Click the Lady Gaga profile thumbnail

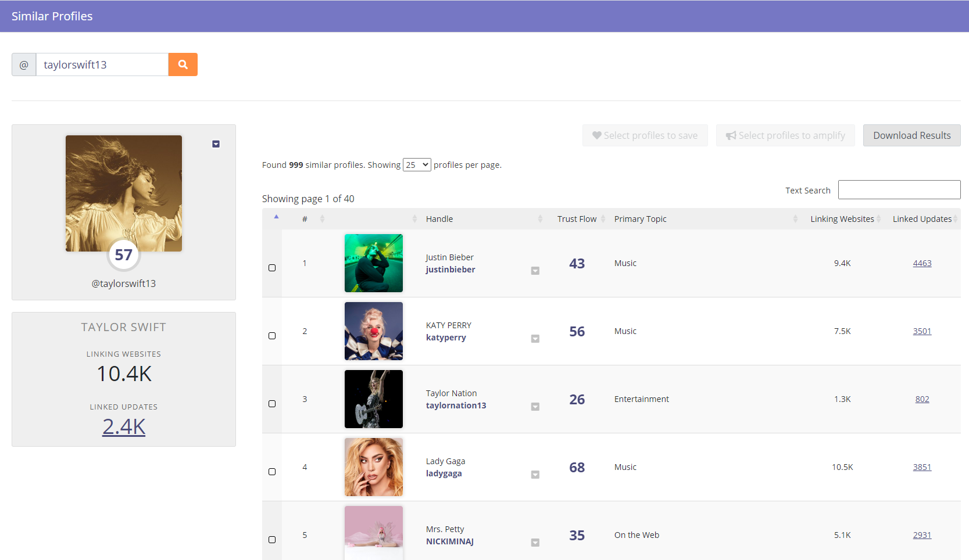tap(374, 467)
